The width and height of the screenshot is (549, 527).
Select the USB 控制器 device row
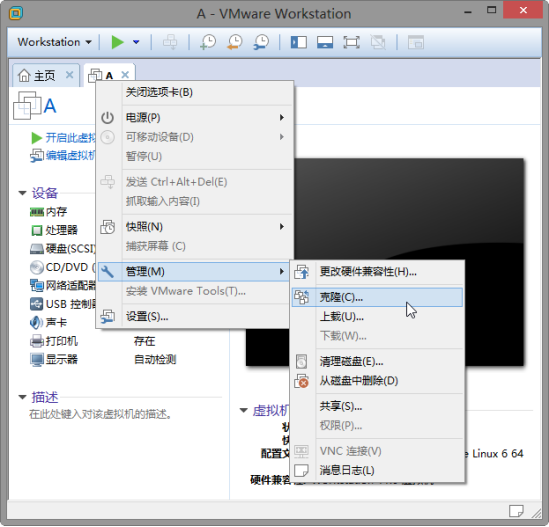(62, 304)
